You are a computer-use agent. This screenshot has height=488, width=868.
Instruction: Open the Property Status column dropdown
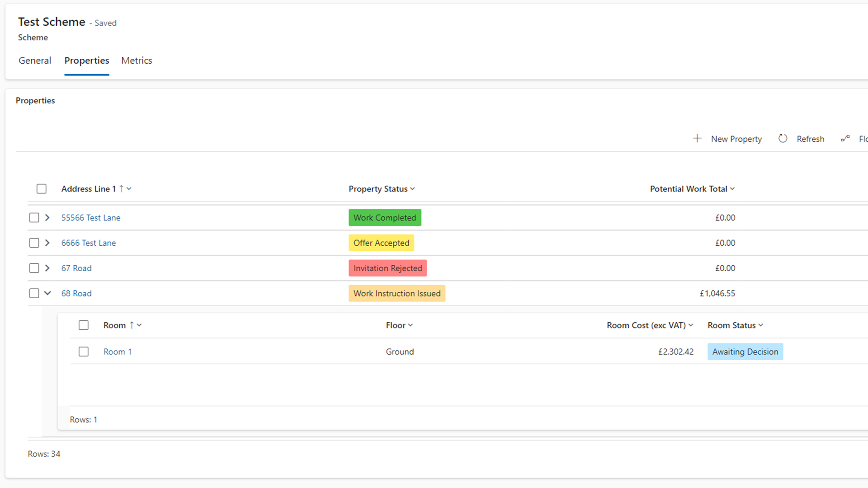pos(412,189)
